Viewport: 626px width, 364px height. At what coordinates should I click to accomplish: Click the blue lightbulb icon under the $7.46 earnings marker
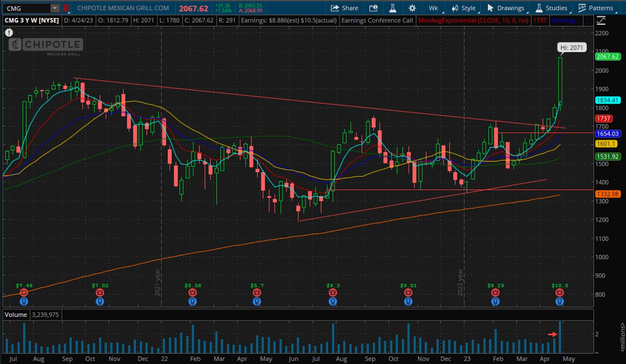point(24,302)
